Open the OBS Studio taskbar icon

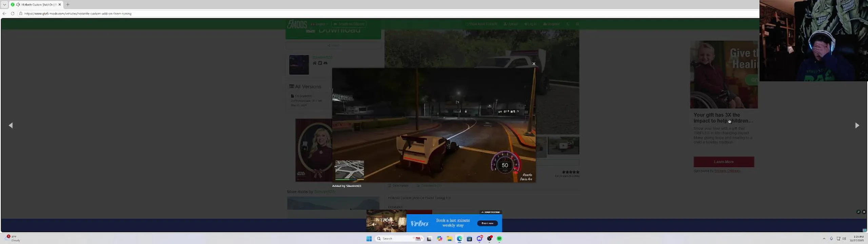489,239
